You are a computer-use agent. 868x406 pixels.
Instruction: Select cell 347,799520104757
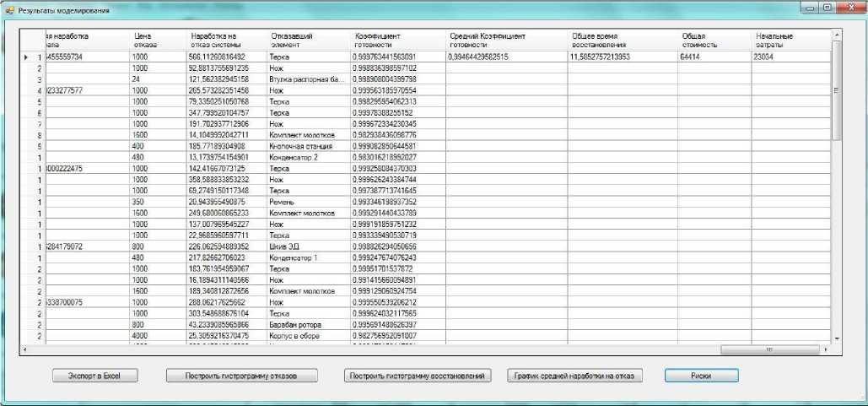click(x=226, y=112)
